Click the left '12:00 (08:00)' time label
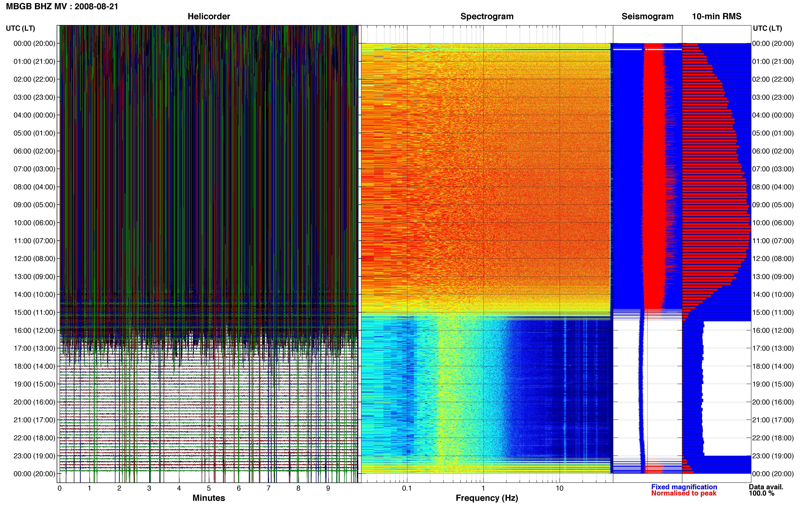This screenshot has height=508, width=812. (x=34, y=259)
